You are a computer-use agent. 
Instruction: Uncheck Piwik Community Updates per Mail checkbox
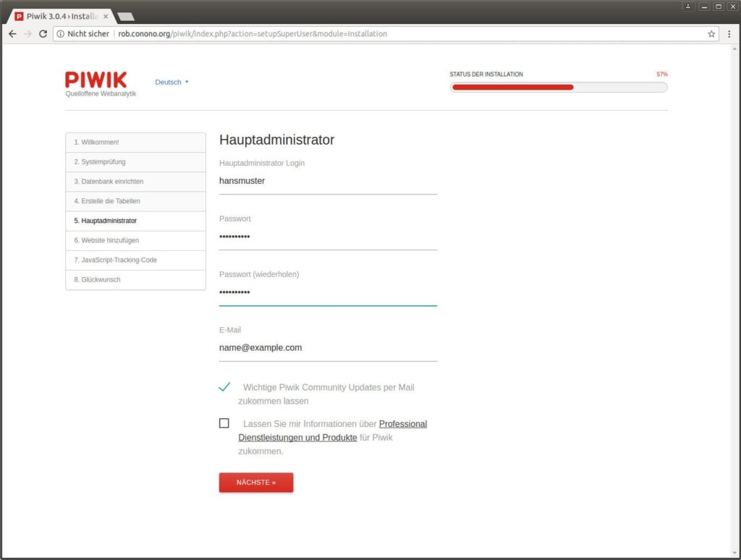click(224, 387)
